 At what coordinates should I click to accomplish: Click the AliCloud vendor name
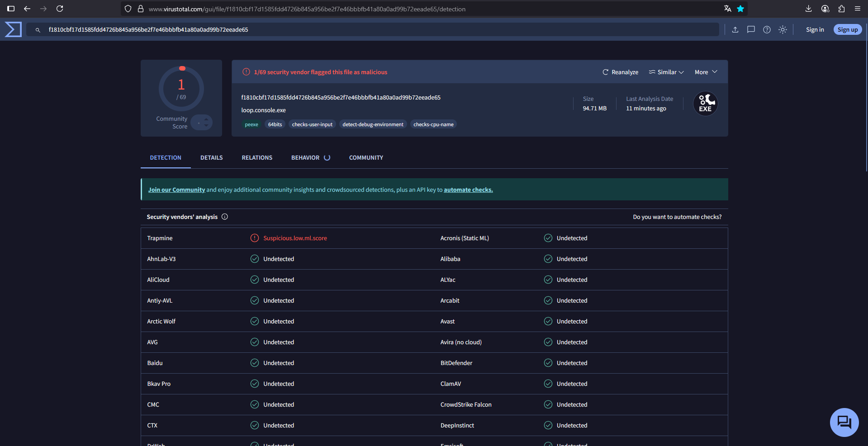(x=158, y=280)
